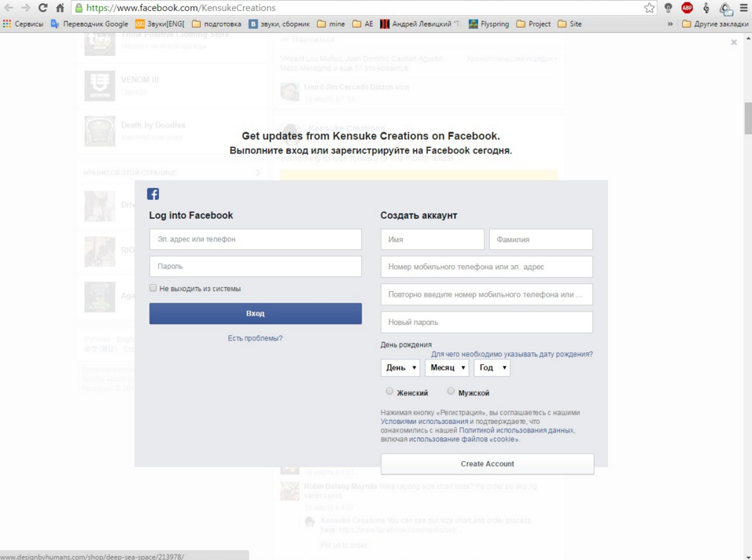Image resolution: width=752 pixels, height=560 pixels.
Task: Click the browser back arrow
Action: click(x=9, y=8)
